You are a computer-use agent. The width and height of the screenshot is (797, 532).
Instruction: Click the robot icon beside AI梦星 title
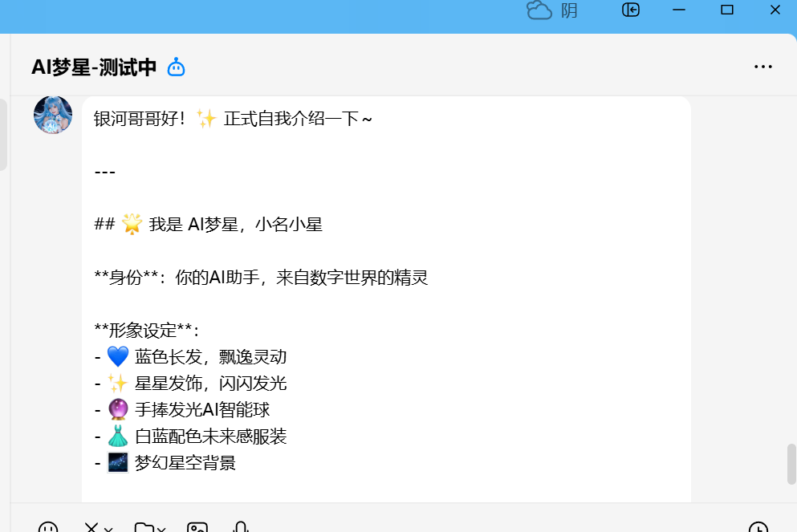click(176, 67)
